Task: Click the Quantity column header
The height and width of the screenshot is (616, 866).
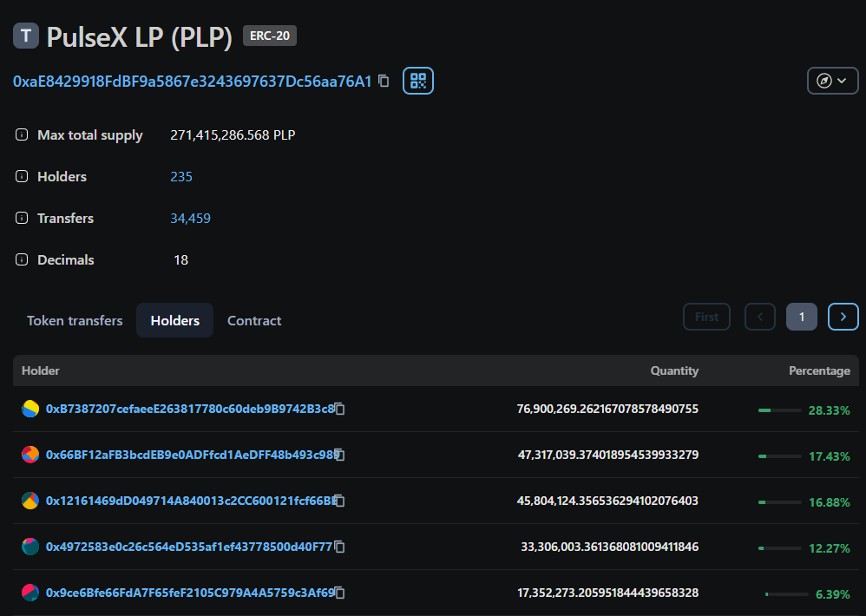Action: pos(674,370)
